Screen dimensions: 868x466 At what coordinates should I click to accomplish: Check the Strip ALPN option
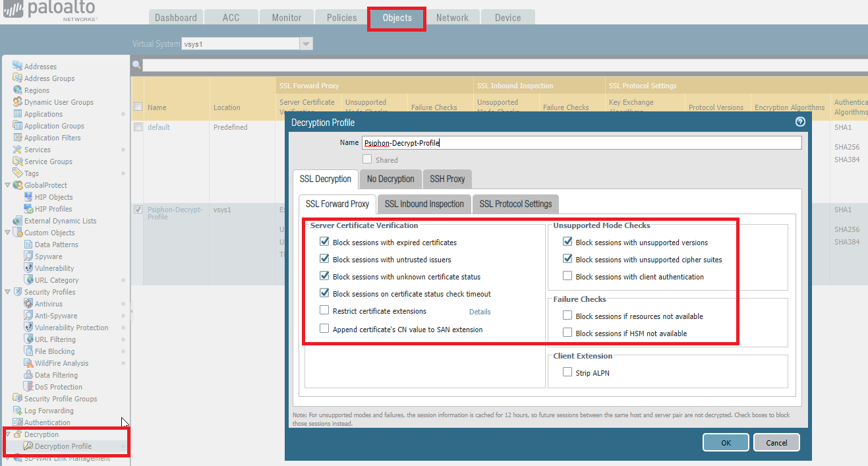(x=567, y=372)
